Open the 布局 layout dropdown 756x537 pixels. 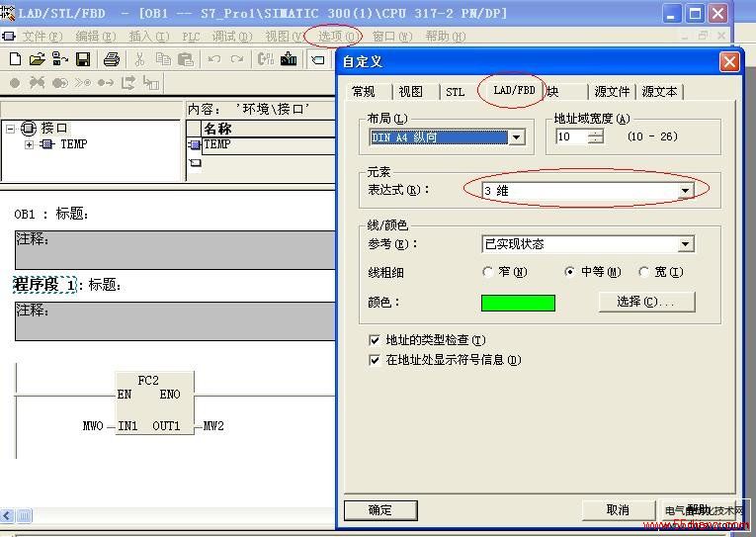click(x=517, y=137)
